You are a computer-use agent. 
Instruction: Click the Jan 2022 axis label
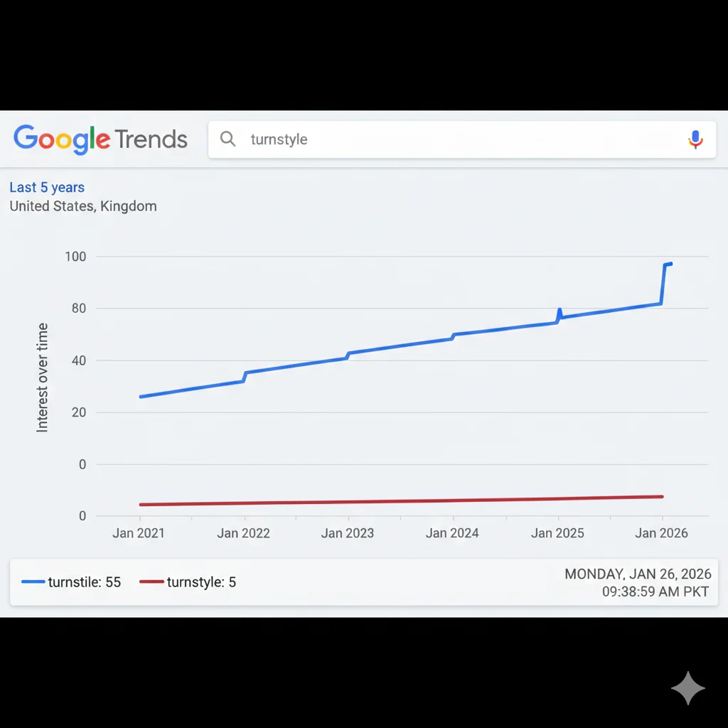click(x=243, y=533)
